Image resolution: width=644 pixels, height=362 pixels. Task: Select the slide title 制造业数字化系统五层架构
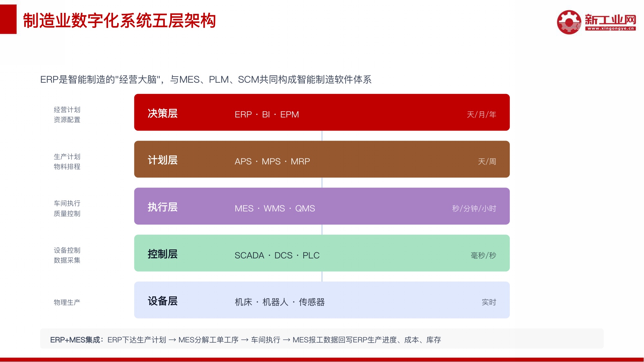[x=119, y=21]
